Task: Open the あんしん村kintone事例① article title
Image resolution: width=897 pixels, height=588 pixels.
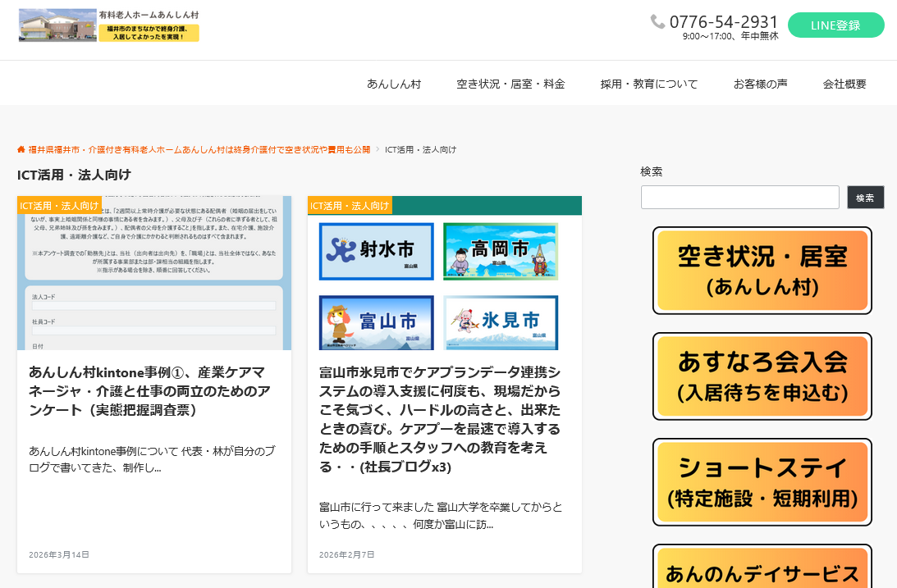Action: (149, 390)
